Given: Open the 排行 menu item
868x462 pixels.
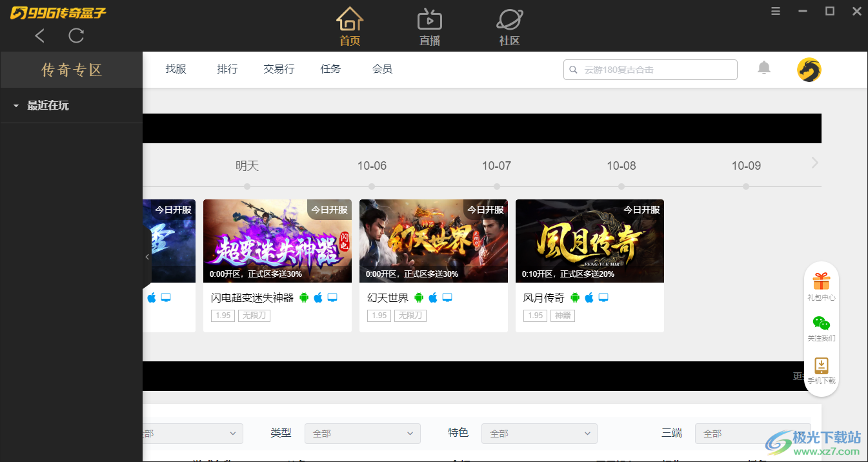Looking at the screenshot, I should click(x=228, y=69).
